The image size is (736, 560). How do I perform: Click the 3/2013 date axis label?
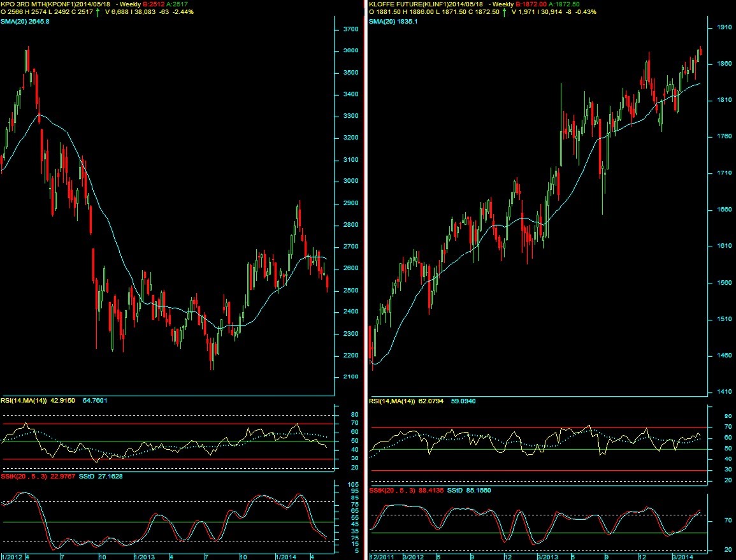[548, 557]
